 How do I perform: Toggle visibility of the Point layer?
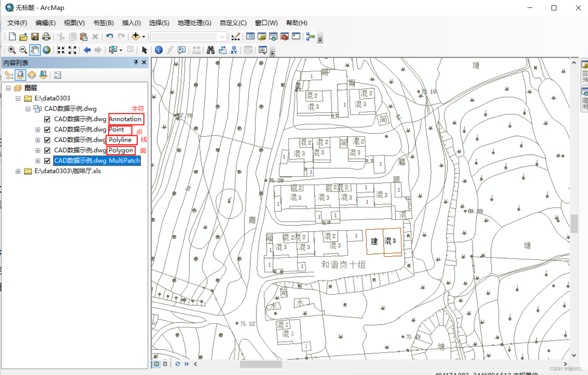(x=47, y=129)
